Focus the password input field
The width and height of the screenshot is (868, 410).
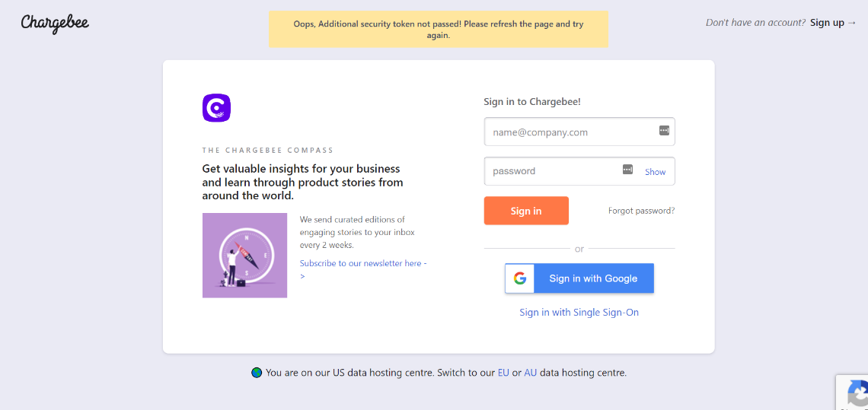tap(552, 171)
